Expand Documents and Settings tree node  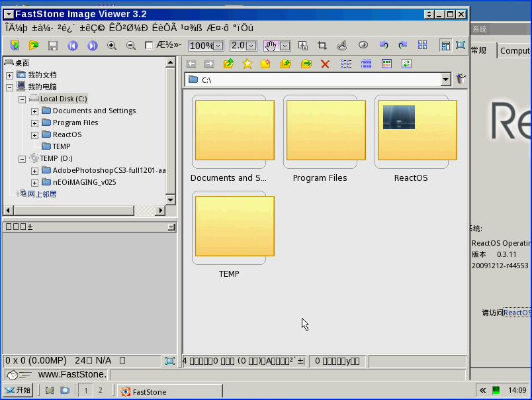pyautogui.click(x=34, y=111)
